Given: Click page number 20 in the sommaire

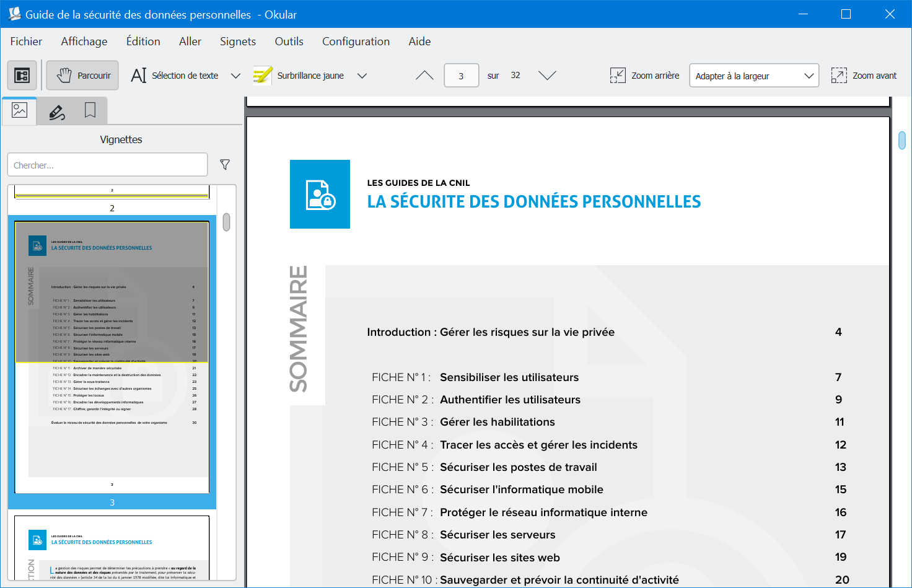Looking at the screenshot, I should click(x=842, y=580).
